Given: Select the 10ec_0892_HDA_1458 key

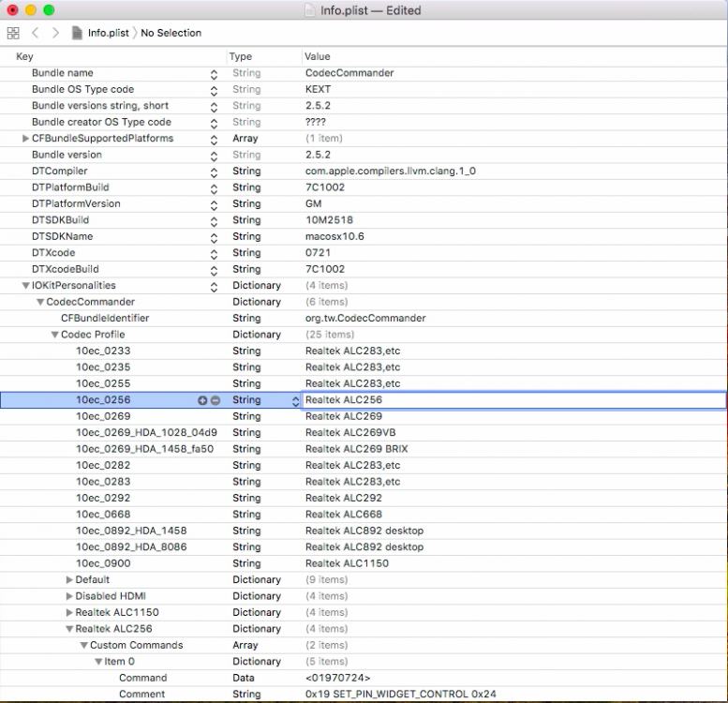Looking at the screenshot, I should point(131,531).
